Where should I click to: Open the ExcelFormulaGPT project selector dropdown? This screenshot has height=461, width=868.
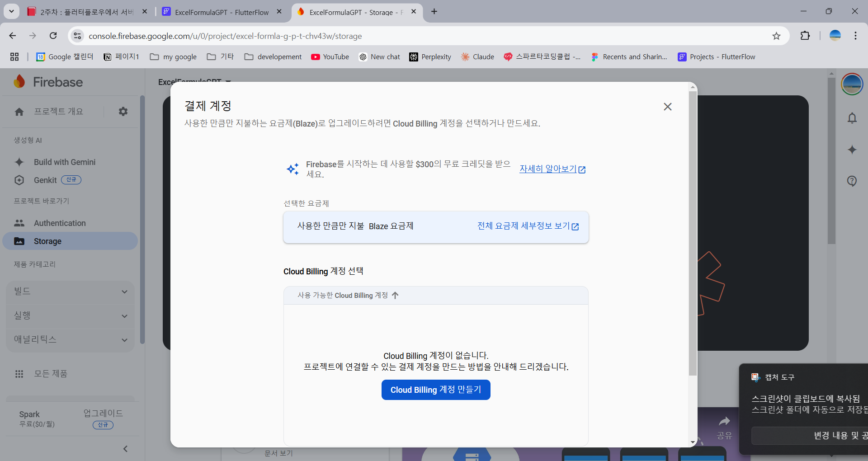coord(194,82)
